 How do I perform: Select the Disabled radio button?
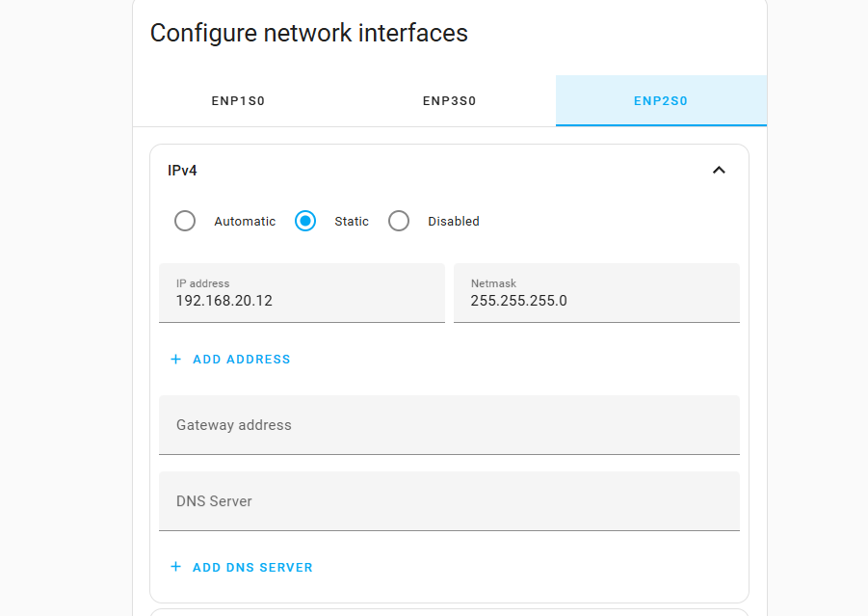coord(399,222)
